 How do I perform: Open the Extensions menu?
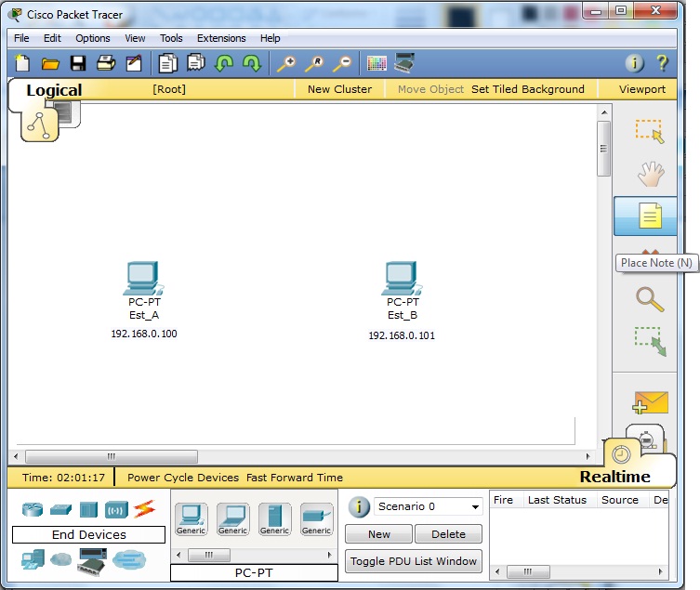tap(221, 38)
